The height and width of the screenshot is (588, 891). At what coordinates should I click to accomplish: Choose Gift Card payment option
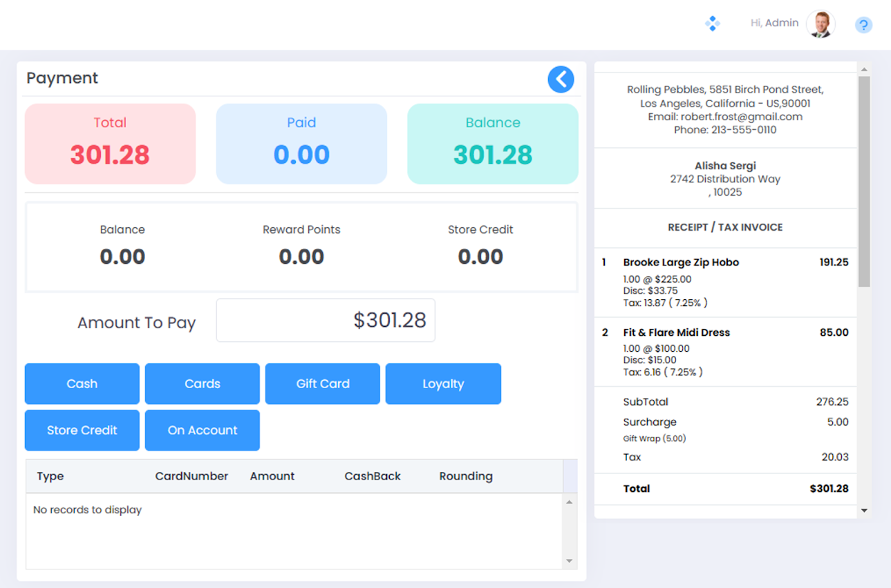[323, 383]
